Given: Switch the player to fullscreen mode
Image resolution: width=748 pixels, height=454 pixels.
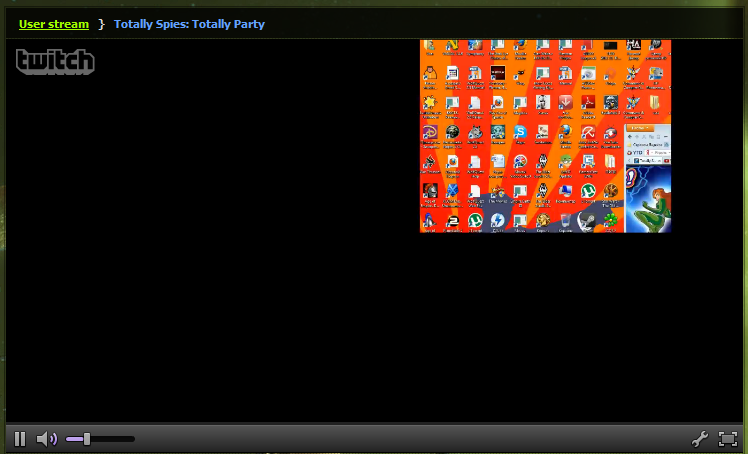Looking at the screenshot, I should [x=728, y=439].
